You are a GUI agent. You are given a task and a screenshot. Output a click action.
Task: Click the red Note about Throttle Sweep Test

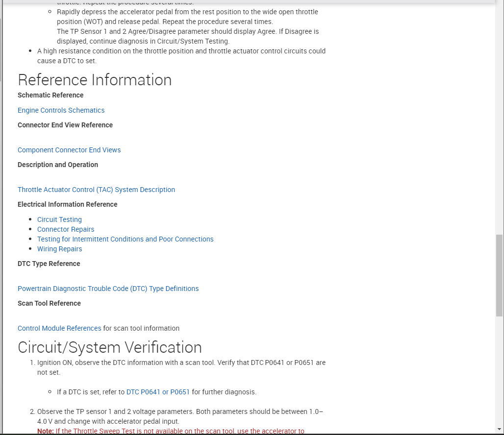[171, 431]
